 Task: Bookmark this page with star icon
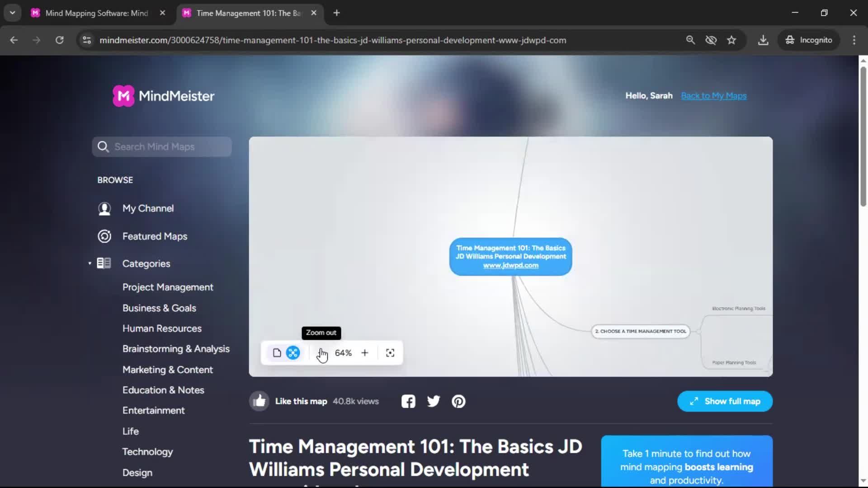point(731,40)
